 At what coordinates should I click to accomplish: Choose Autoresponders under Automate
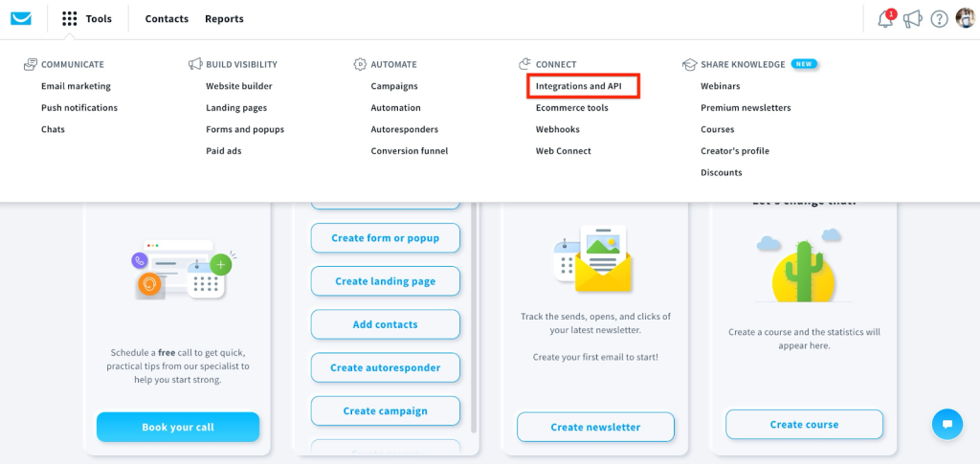[404, 129]
